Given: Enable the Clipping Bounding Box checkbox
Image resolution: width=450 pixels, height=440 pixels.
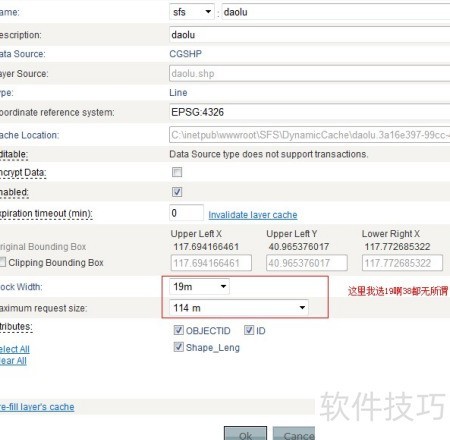Looking at the screenshot, I should point(2,262).
